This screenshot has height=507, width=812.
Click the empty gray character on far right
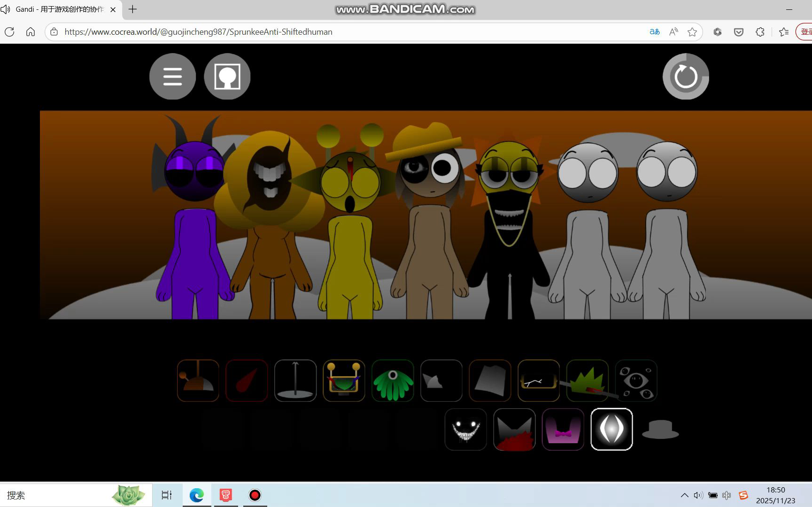(x=667, y=225)
